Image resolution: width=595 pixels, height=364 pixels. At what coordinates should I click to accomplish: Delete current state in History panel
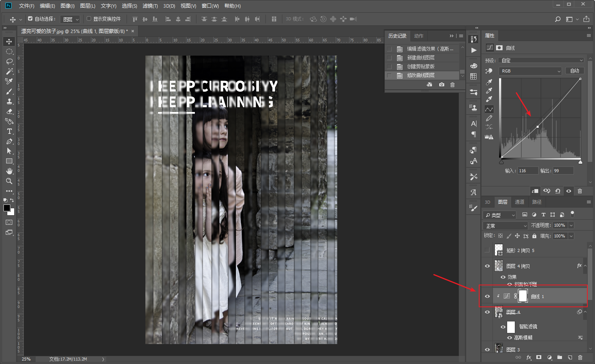coord(452,85)
